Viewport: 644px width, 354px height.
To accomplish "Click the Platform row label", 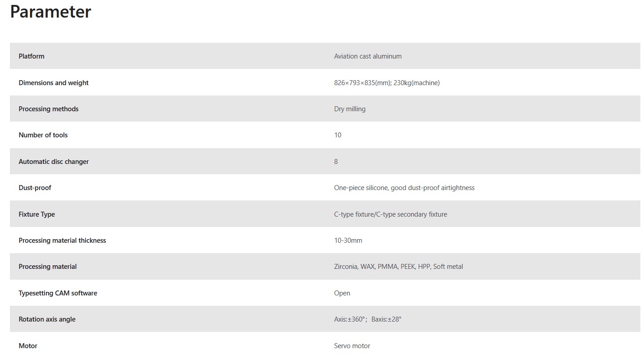I will click(32, 56).
